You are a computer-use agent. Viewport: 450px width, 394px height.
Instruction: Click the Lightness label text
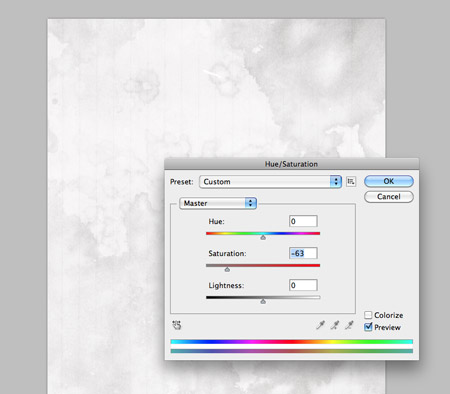pyautogui.click(x=226, y=285)
